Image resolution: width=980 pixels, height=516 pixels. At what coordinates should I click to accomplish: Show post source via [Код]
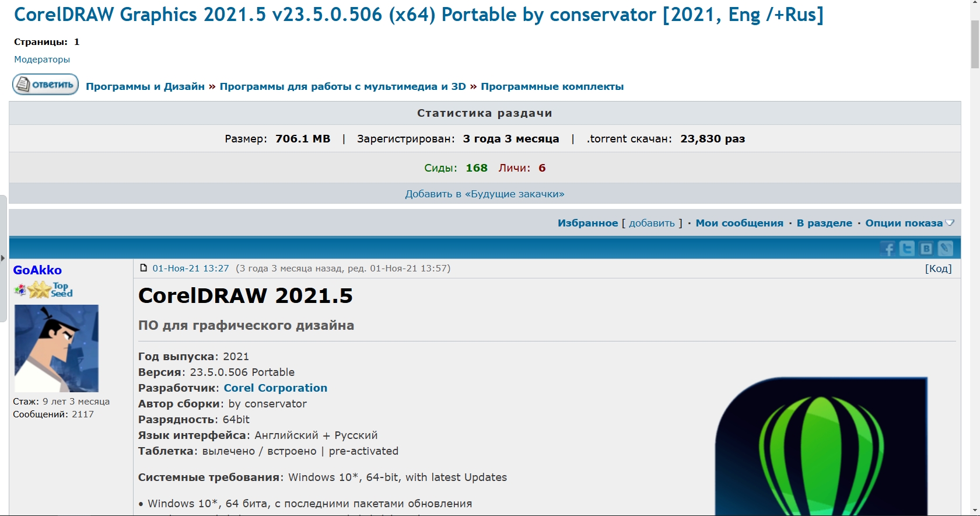(x=938, y=269)
